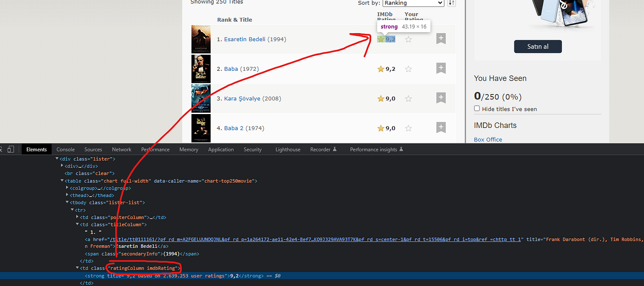Expand the thead element in DOM tree
Viewport: 644px width, 286px height.
67,195
